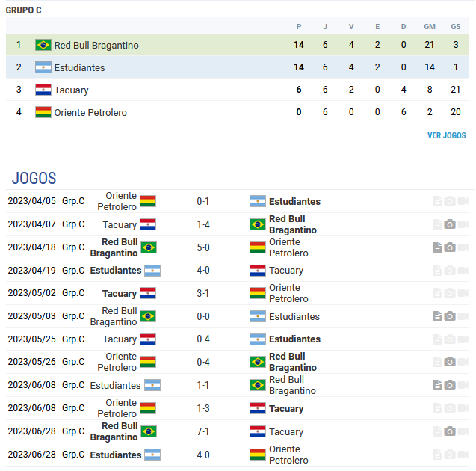Open match report for Bragantino 5-0 Oriente Petrolero
This screenshot has height=471, width=476.
click(437, 247)
